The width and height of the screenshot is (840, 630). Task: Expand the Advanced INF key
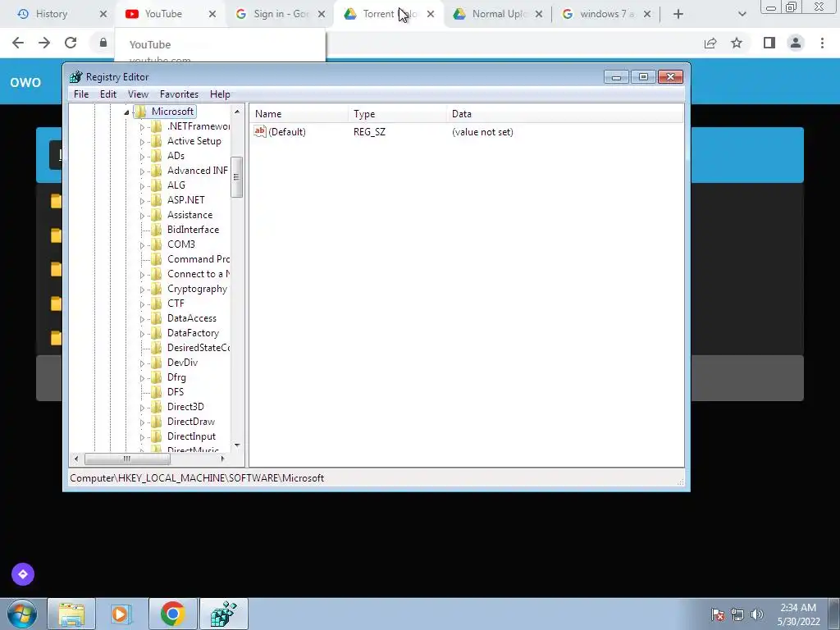pos(142,171)
